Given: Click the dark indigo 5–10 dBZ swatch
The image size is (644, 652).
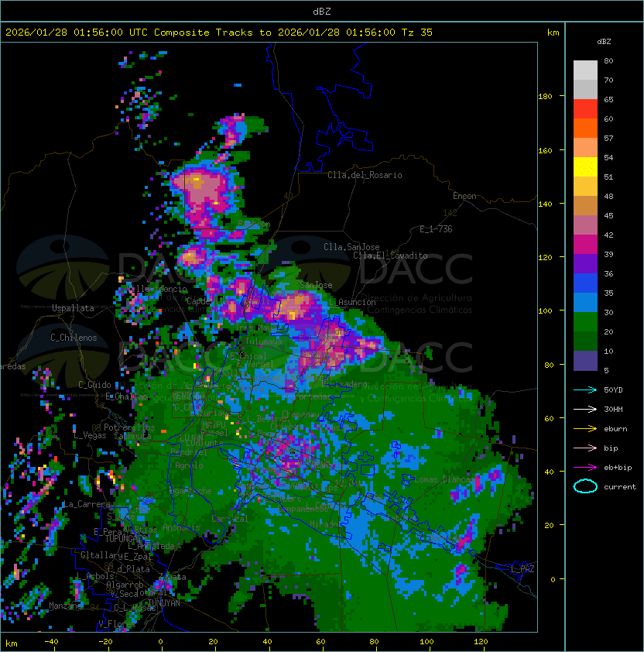Looking at the screenshot, I should [585, 361].
